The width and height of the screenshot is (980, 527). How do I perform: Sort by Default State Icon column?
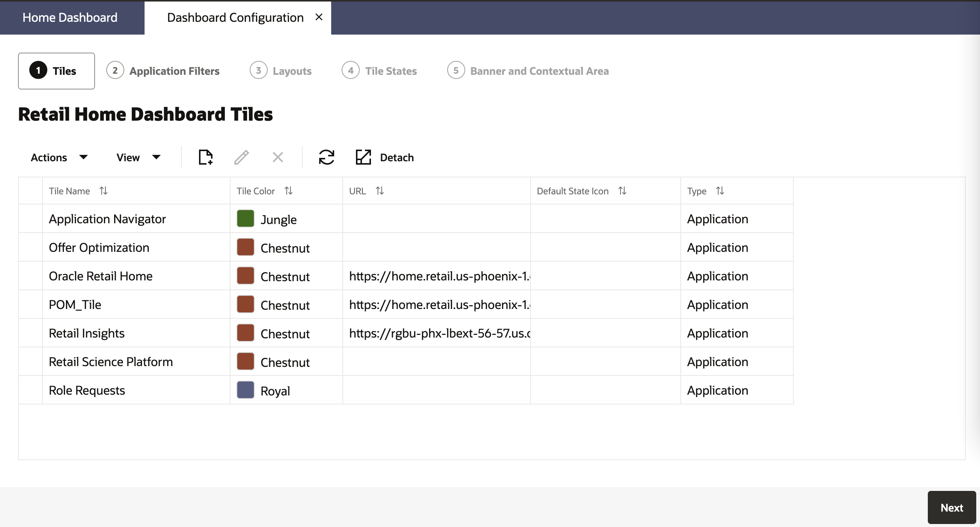622,191
